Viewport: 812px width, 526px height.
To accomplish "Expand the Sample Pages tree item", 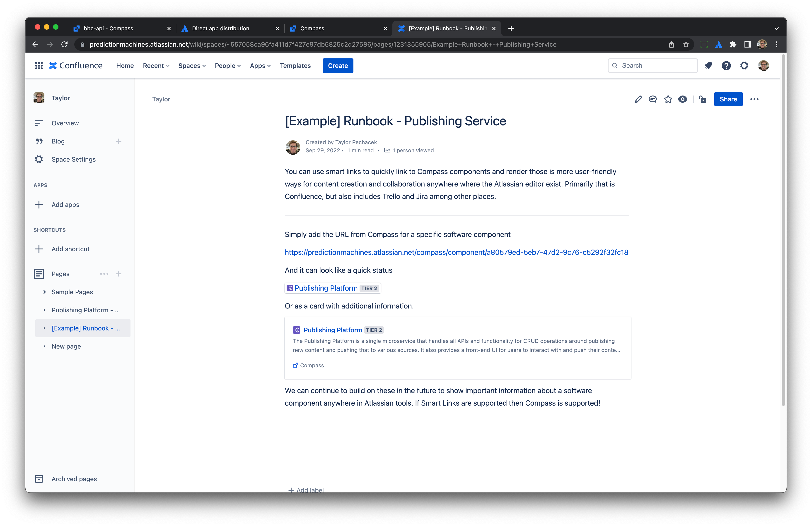I will (44, 292).
